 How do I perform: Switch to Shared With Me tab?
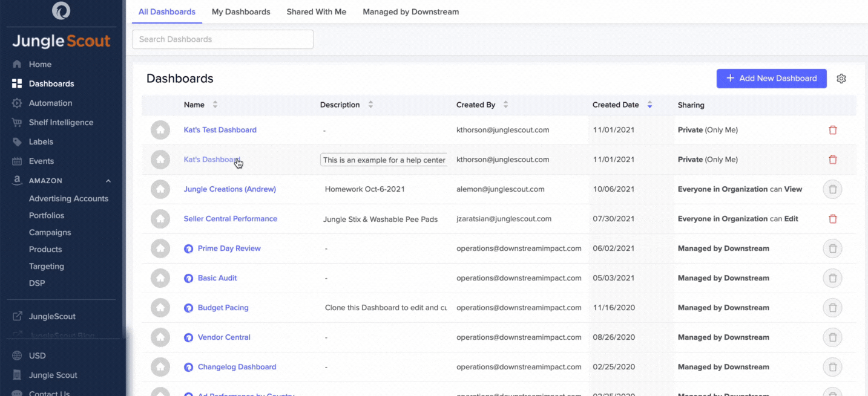[317, 11]
